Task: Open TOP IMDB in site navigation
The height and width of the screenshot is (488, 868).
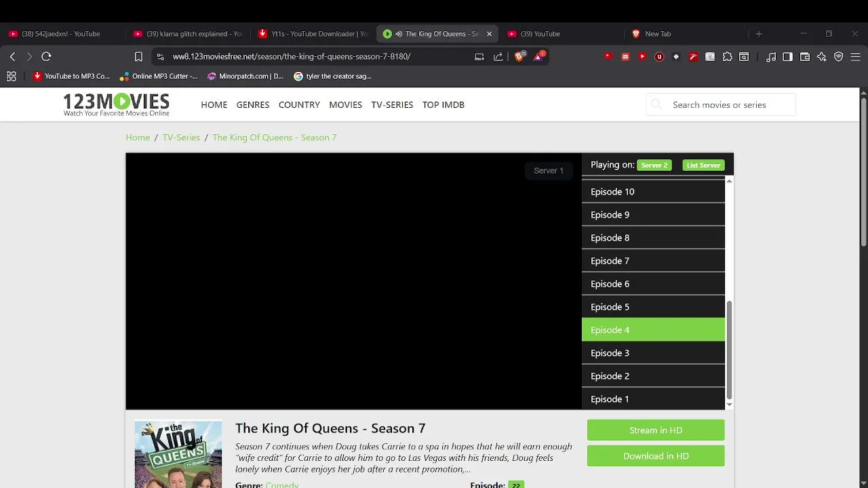Action: coord(443,104)
